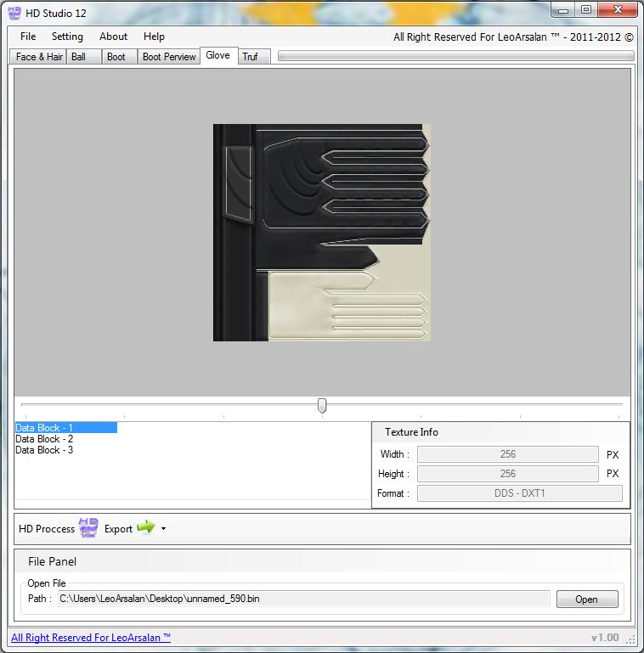644x653 pixels.
Task: Switch to the Truf tab
Action: click(x=250, y=57)
